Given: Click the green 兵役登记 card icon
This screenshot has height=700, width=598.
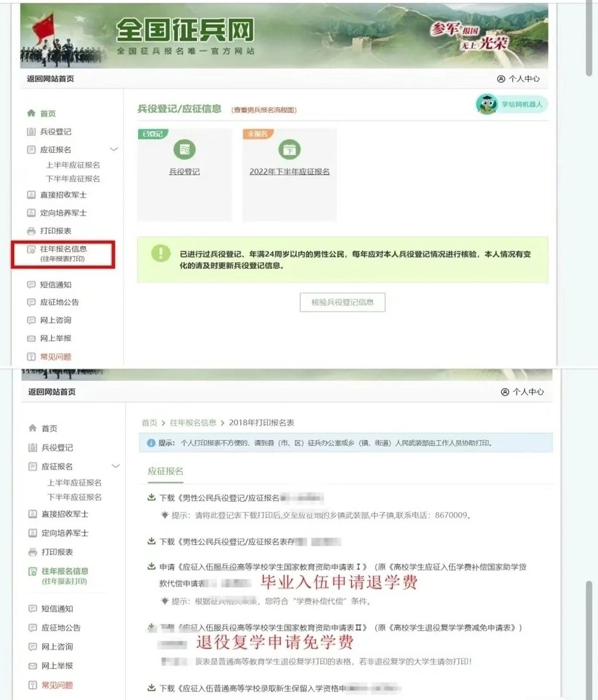Looking at the screenshot, I should (x=185, y=149).
